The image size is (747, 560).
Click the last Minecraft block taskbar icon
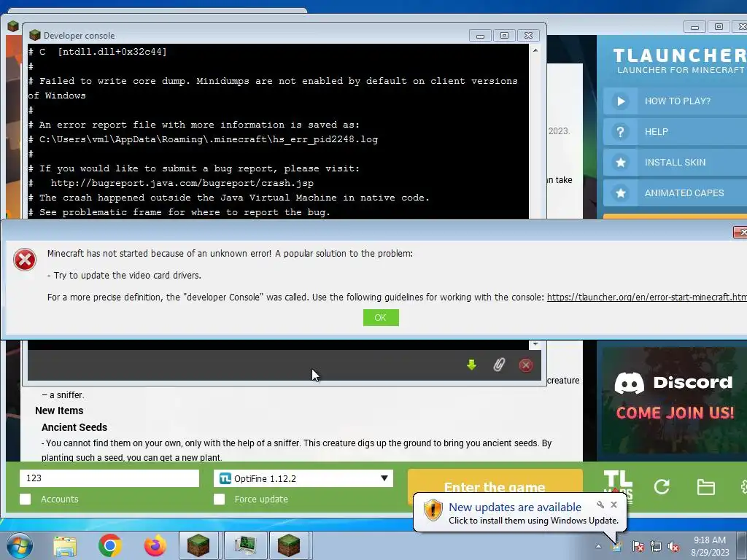tap(289, 545)
